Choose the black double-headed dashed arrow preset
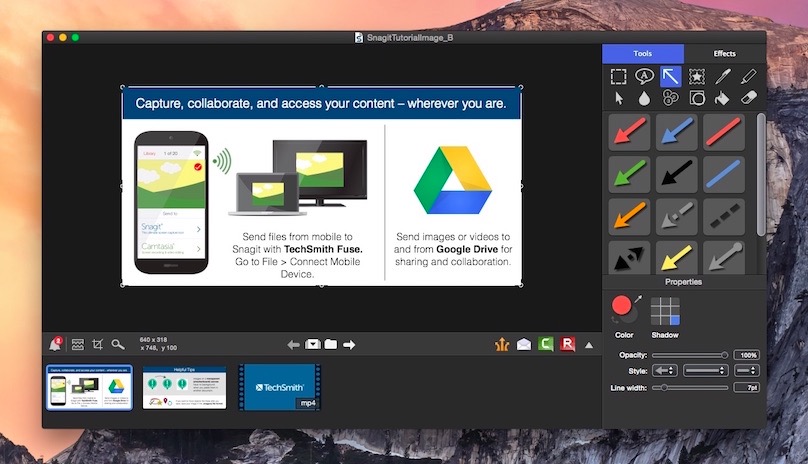The width and height of the screenshot is (808, 464). click(629, 257)
